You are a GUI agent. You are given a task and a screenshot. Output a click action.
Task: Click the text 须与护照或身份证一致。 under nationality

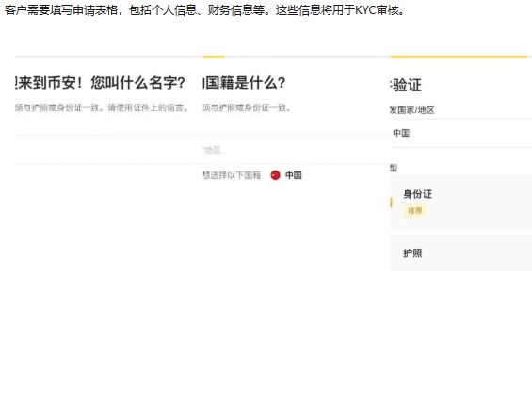pos(247,107)
